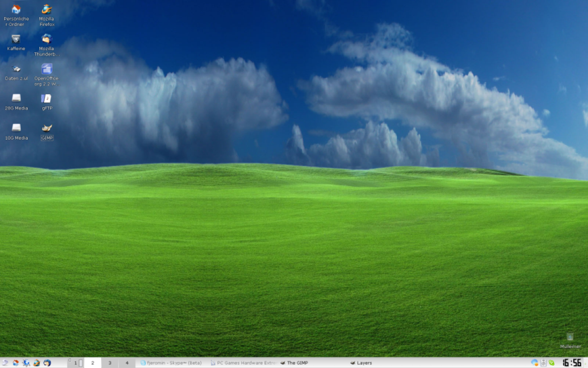
Task: Click the Thunderbird launcher in the panel
Action: point(47,363)
